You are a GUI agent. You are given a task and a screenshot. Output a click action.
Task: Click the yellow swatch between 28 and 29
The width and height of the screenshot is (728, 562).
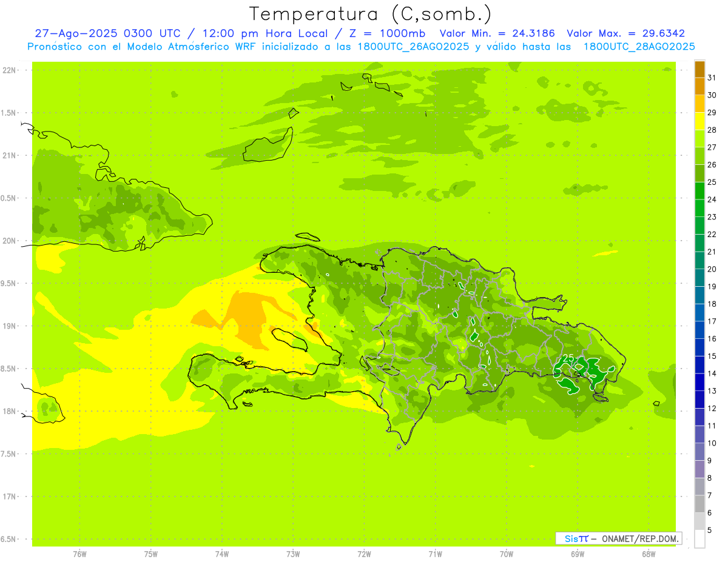(x=699, y=121)
